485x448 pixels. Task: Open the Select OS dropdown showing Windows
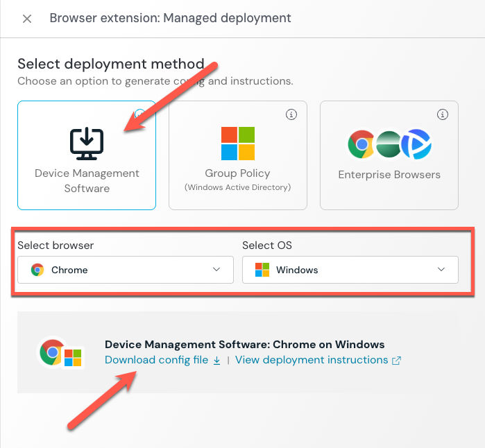[350, 270]
